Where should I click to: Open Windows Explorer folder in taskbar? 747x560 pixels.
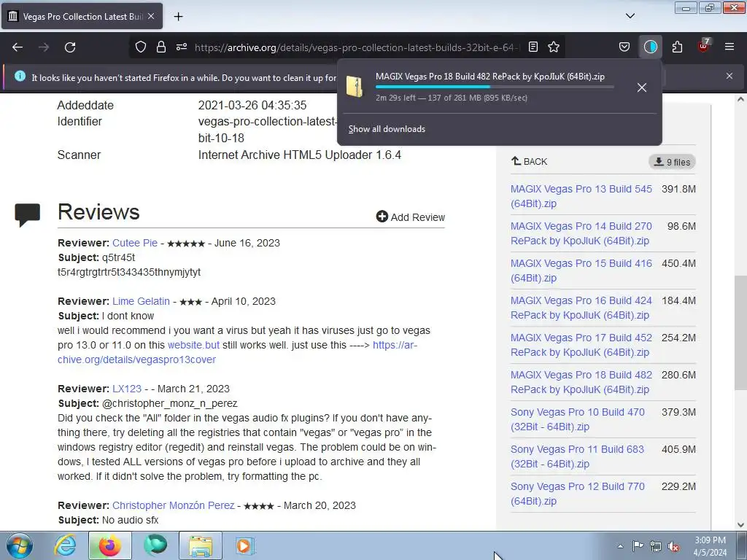pos(201,545)
